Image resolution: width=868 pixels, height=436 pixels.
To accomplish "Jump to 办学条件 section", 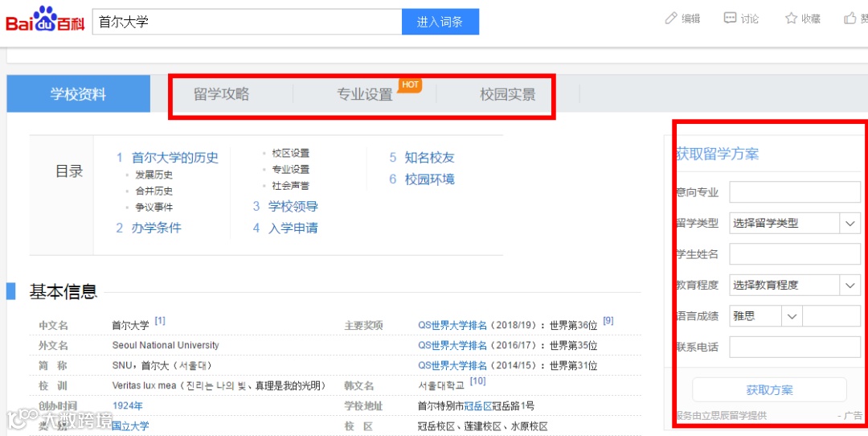I will (x=156, y=228).
